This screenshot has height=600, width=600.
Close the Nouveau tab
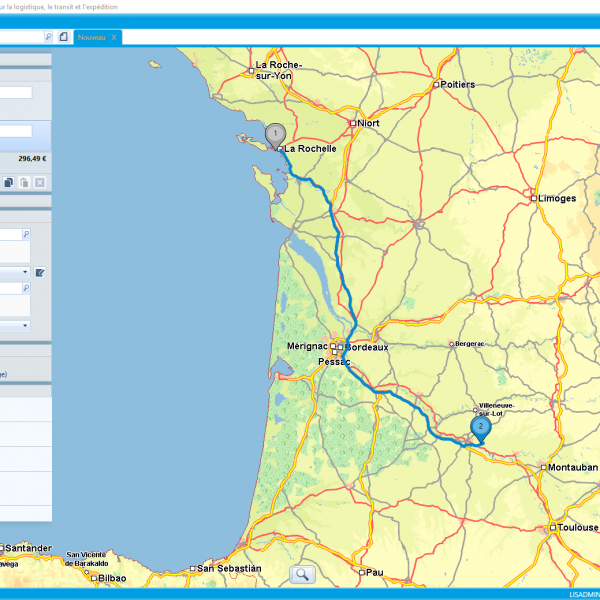pos(114,36)
